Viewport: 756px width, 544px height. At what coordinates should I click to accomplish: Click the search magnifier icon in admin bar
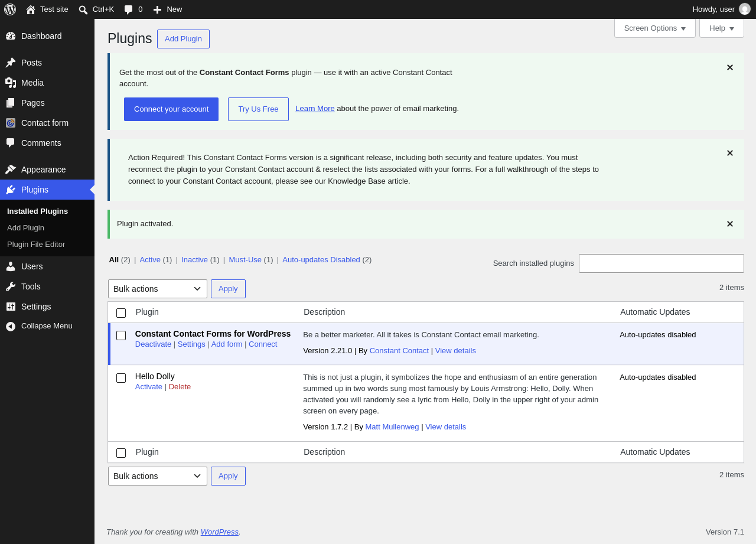(x=83, y=9)
